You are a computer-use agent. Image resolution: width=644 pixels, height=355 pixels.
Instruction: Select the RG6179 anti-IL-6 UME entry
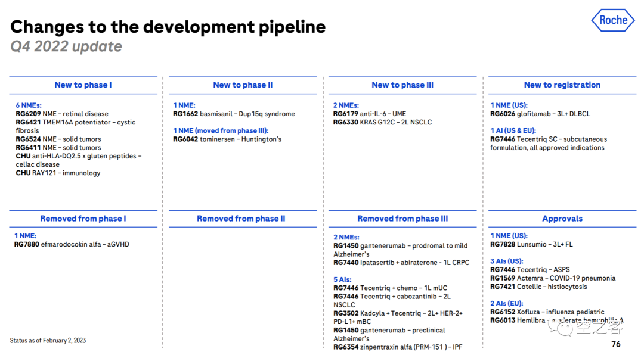pos(369,114)
